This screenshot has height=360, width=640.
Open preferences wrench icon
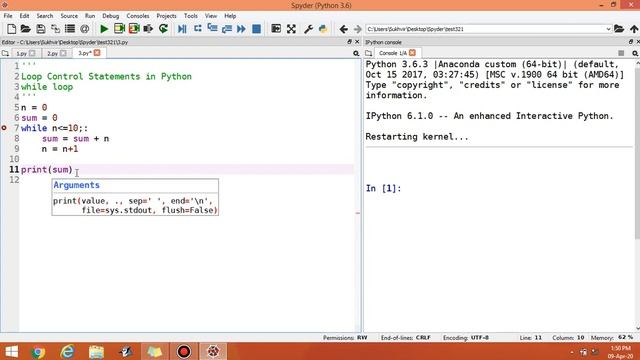(308, 29)
